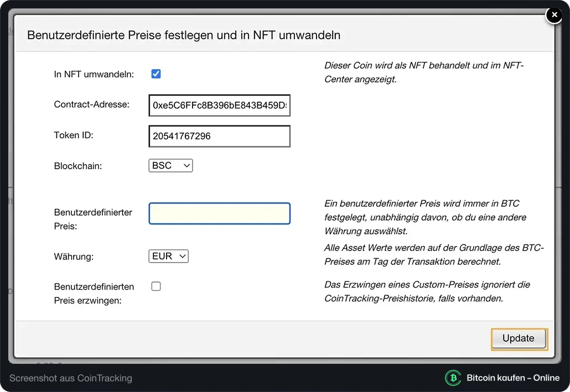
Task: Open the 'Bitcoin kaufen – Online' link
Action: coord(513,378)
